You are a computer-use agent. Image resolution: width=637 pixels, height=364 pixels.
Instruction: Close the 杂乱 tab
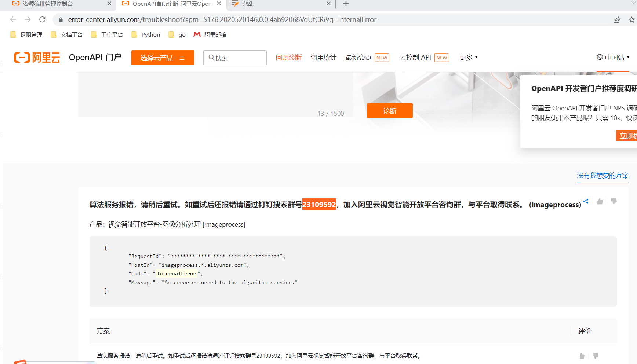[328, 4]
